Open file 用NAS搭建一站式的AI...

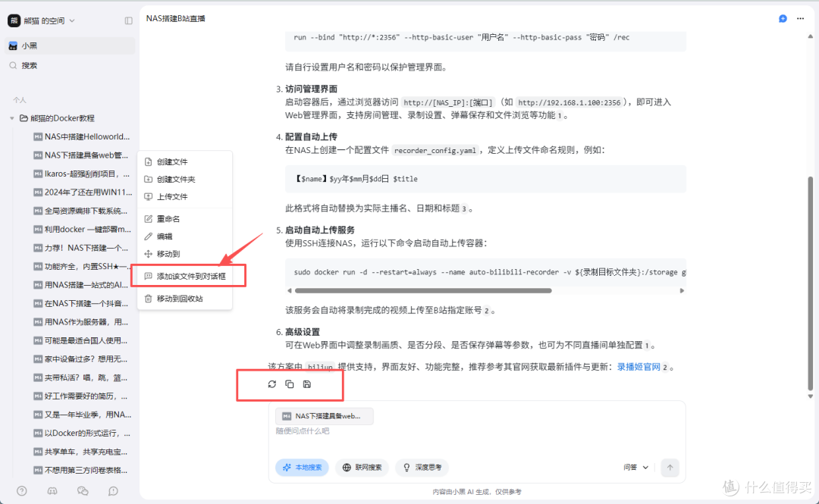coord(82,285)
